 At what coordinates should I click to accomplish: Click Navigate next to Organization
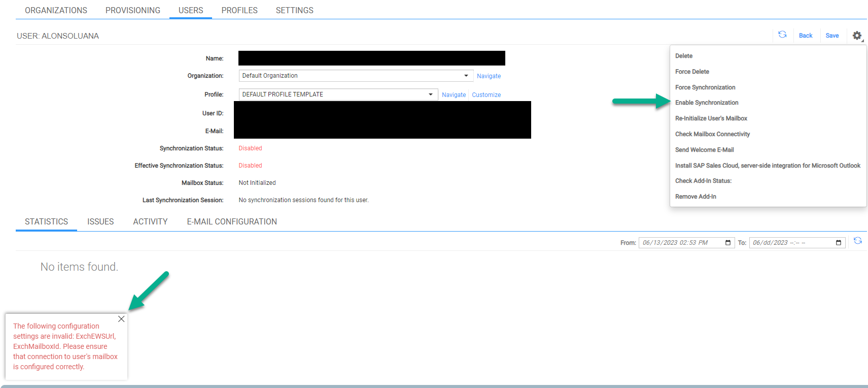(x=489, y=76)
